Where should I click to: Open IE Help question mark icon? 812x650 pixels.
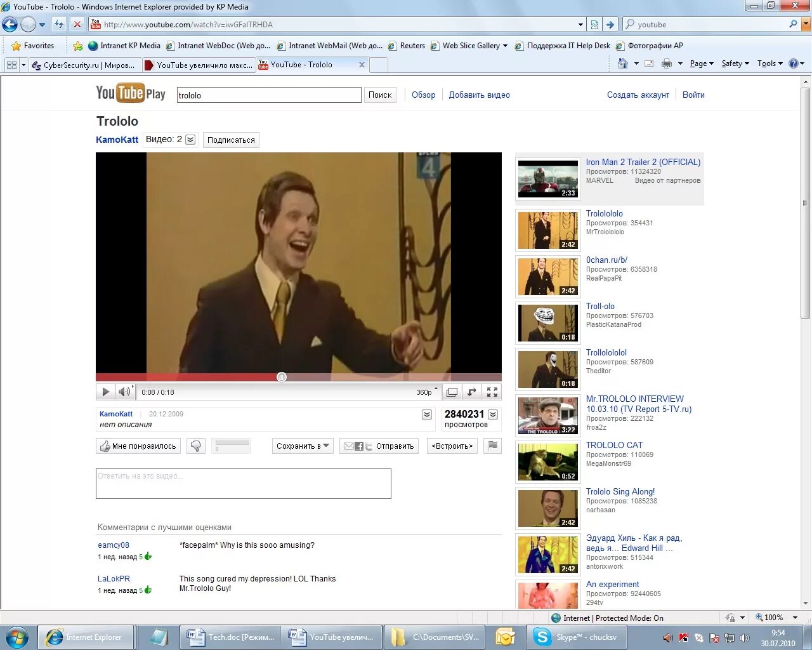point(793,63)
